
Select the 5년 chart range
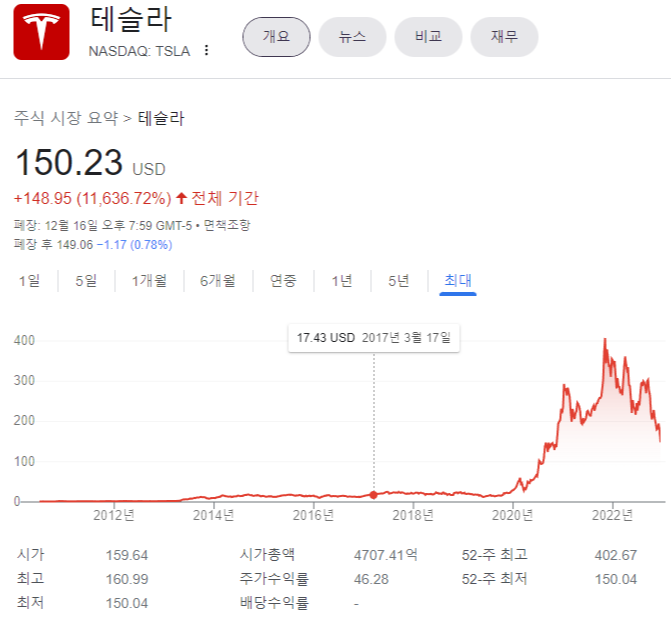click(x=398, y=281)
